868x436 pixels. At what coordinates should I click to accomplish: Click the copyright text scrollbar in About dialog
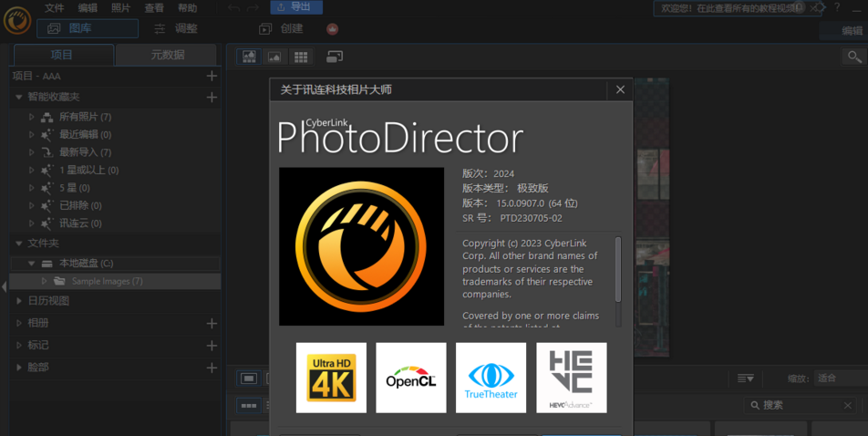coord(618,270)
